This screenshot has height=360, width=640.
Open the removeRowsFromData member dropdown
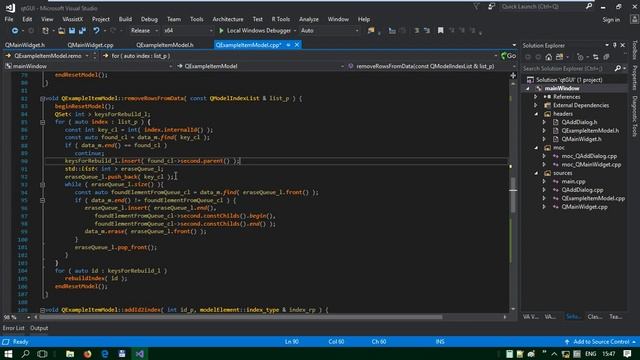point(431,66)
